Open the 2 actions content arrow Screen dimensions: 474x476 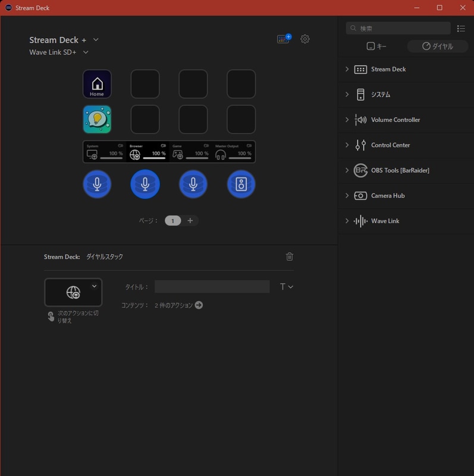(x=199, y=305)
